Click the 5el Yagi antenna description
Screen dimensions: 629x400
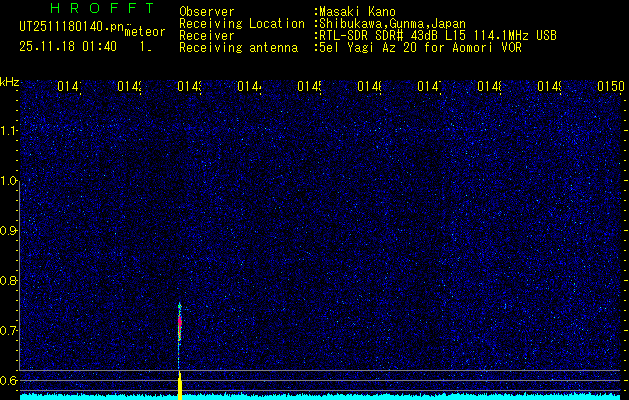click(x=420, y=48)
